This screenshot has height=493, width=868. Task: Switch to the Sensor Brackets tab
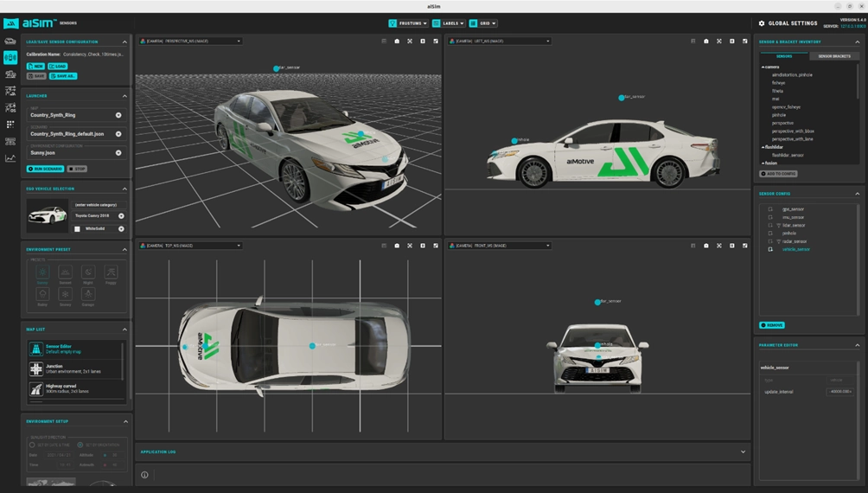click(x=834, y=56)
